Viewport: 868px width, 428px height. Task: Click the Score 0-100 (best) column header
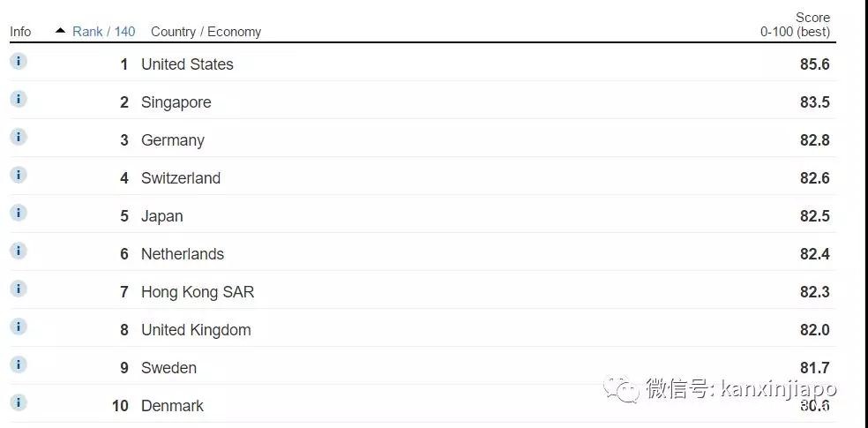[796, 25]
